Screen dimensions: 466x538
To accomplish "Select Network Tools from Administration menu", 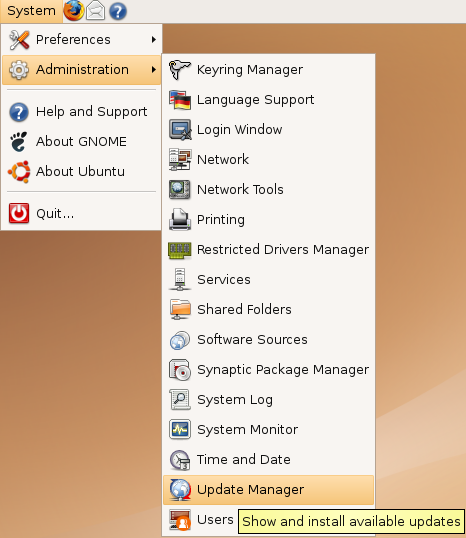I will [268, 189].
